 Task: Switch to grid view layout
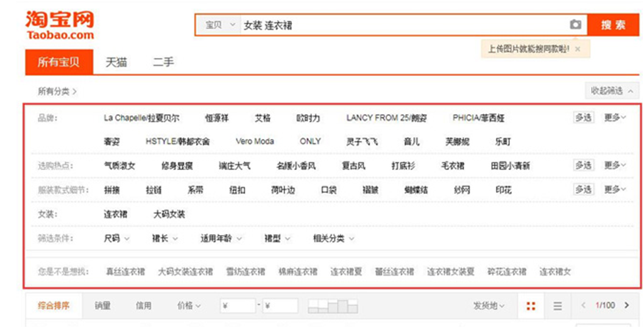pos(531,306)
